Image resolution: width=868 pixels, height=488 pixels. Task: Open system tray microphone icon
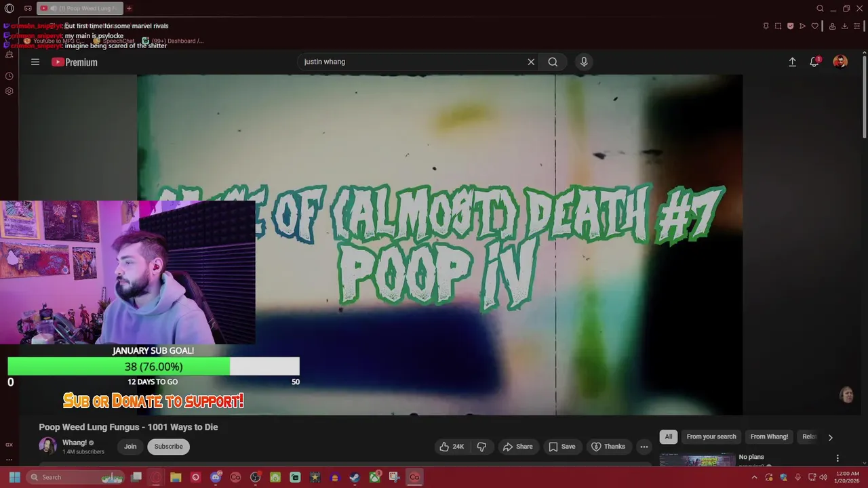[797, 477]
